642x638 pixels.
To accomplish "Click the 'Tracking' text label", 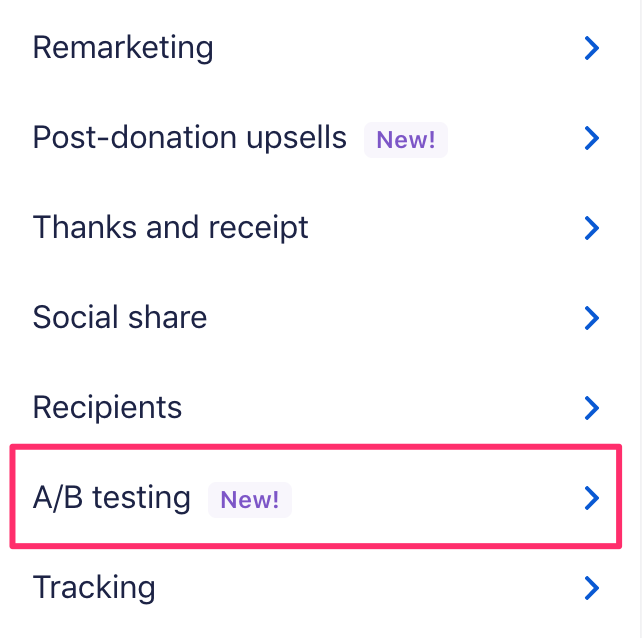I will 94,588.
